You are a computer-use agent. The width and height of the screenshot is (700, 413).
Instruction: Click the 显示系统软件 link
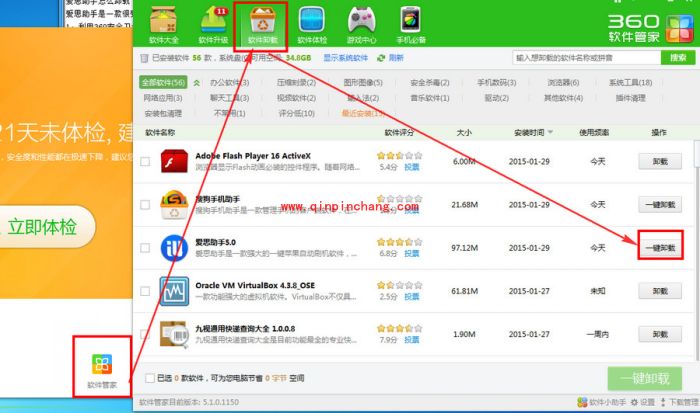(346, 58)
